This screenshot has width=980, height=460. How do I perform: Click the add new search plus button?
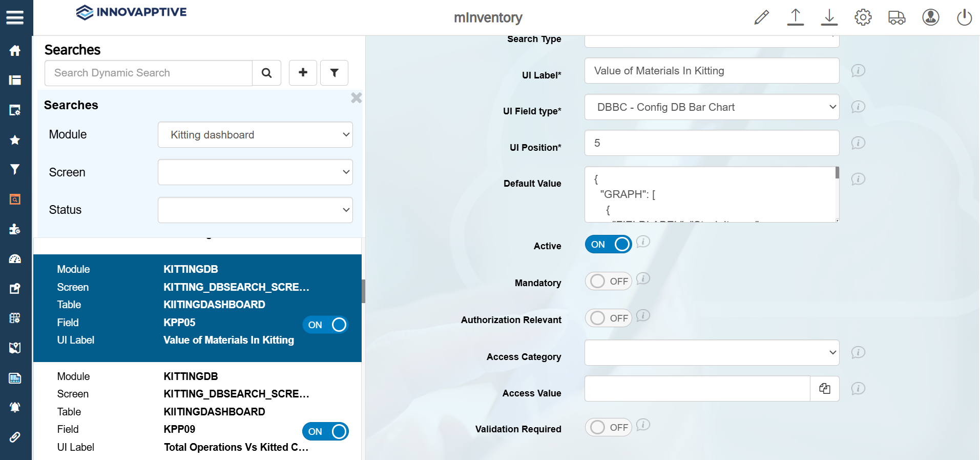pos(303,73)
